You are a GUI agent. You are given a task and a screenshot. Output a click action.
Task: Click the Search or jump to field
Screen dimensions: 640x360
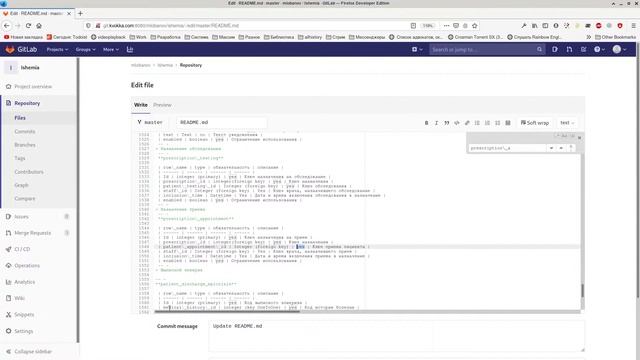point(487,49)
